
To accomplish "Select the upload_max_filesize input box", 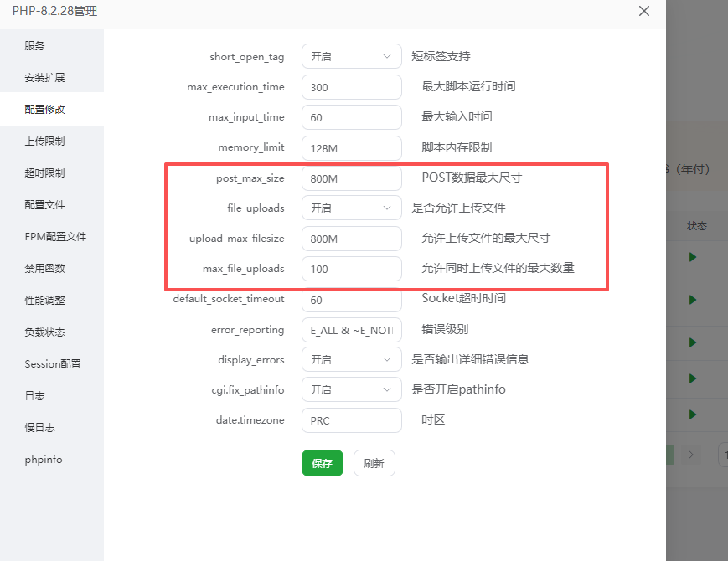I will coord(351,239).
